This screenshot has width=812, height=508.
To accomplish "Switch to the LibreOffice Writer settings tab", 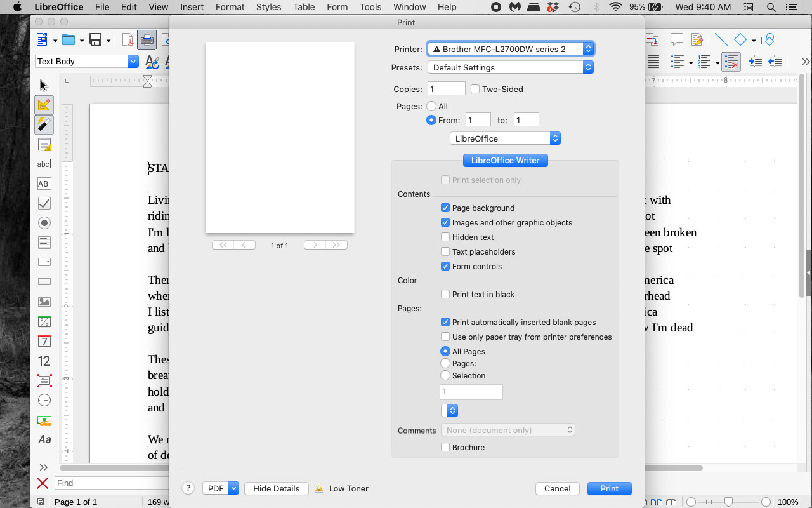I will (x=505, y=160).
